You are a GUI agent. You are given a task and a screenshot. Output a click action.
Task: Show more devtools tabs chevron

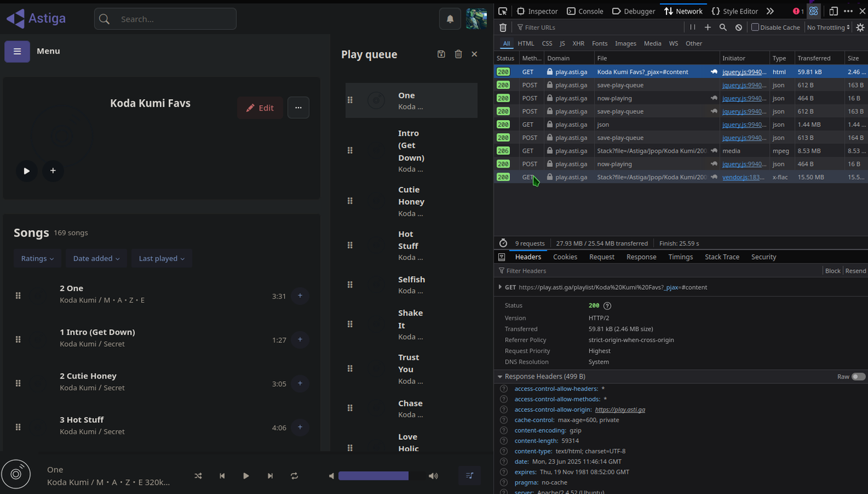[x=770, y=11]
